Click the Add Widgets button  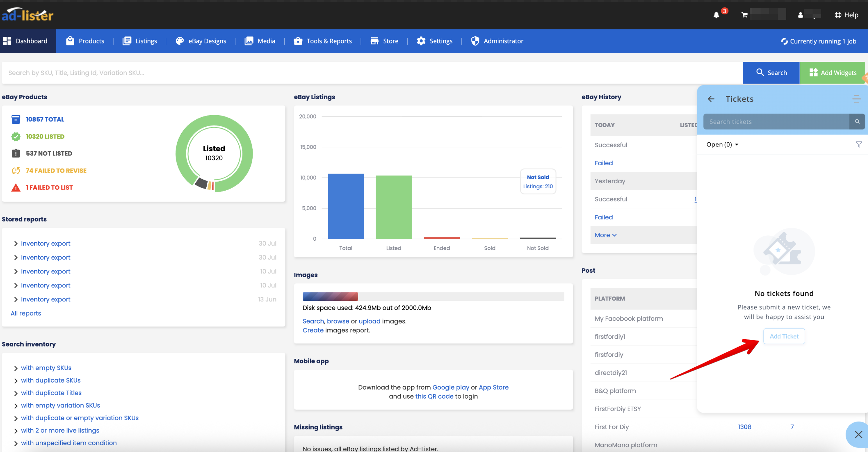click(832, 72)
